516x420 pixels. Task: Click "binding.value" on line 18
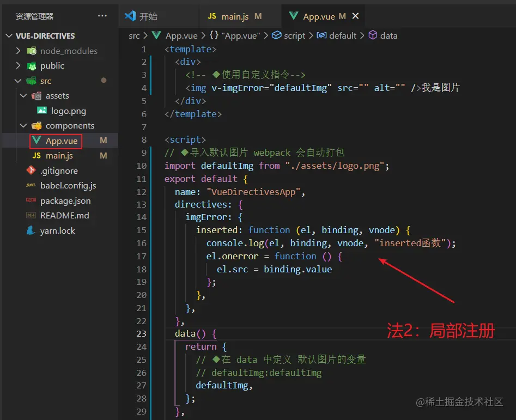[x=298, y=269]
